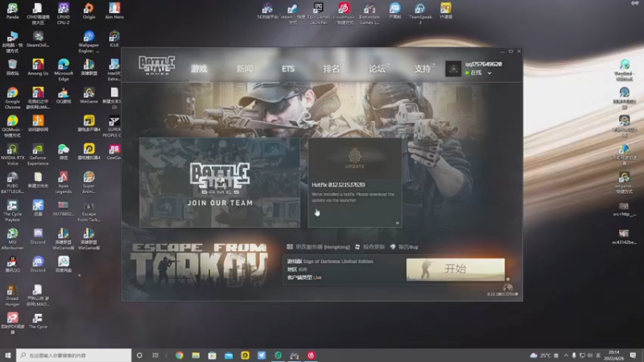Viewport: 644px width, 362px height.
Task: Click the arrow on the Hotfix news card
Action: (x=397, y=223)
